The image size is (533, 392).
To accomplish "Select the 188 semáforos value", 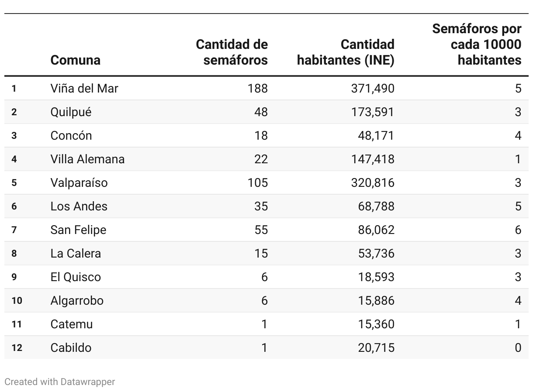I will 257,89.
